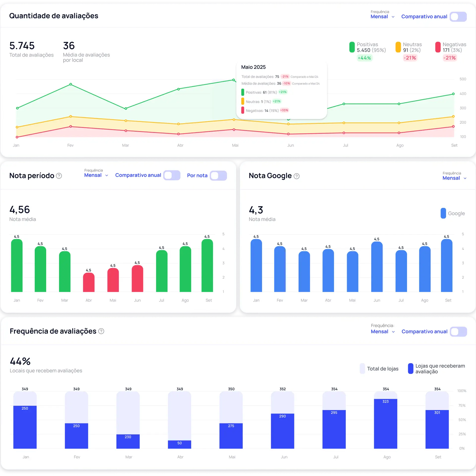Click Total de lojas legend marker
This screenshot has height=476, width=476.
[x=362, y=368]
